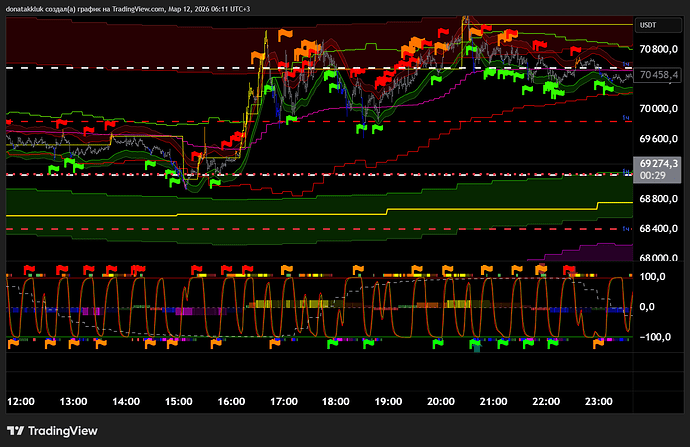Click the current price label 69 274,3
690x447 pixels.
661,162
